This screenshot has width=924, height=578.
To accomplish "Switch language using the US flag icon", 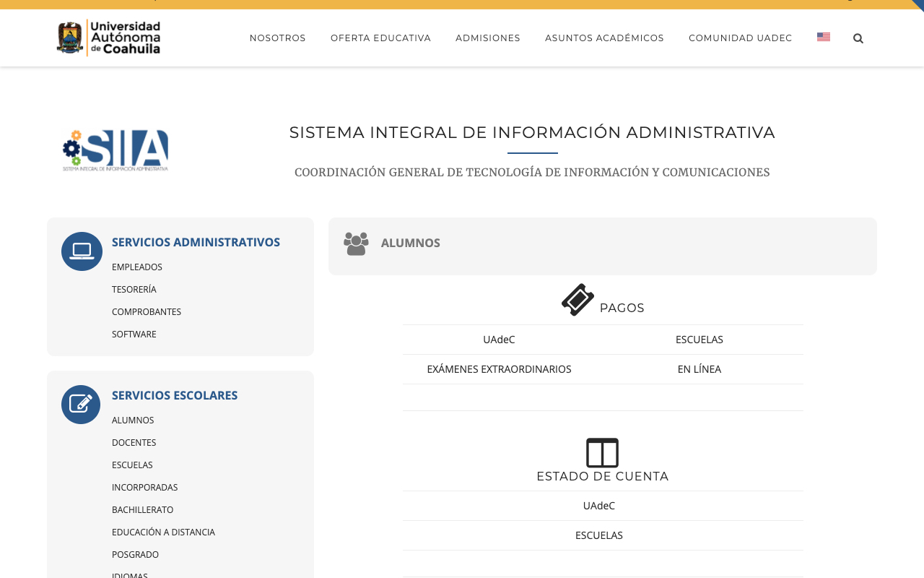I will (x=824, y=38).
